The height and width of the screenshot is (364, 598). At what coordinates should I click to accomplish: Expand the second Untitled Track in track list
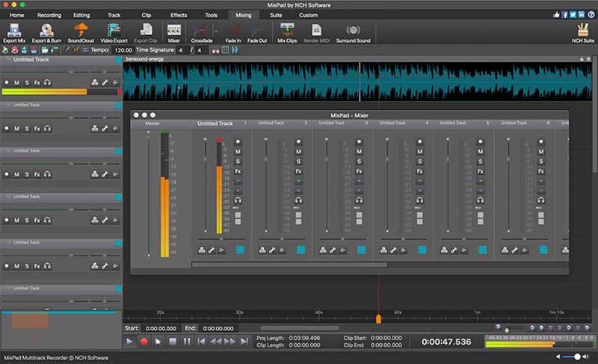(x=7, y=105)
